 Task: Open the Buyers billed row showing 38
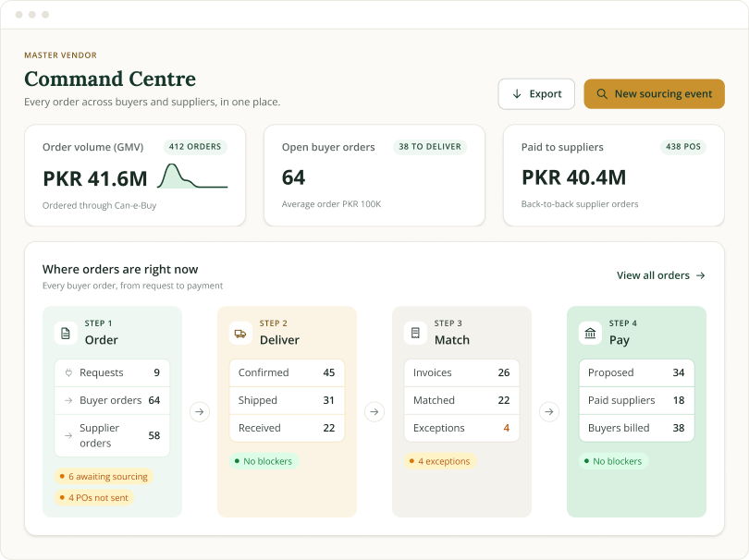(x=637, y=428)
